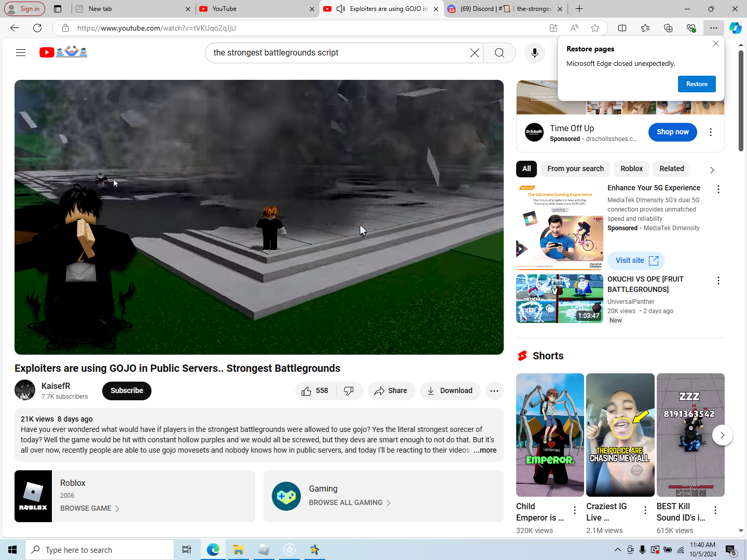Open options for Child Emperor short
Image resolution: width=747 pixels, height=560 pixels.
[x=574, y=510]
